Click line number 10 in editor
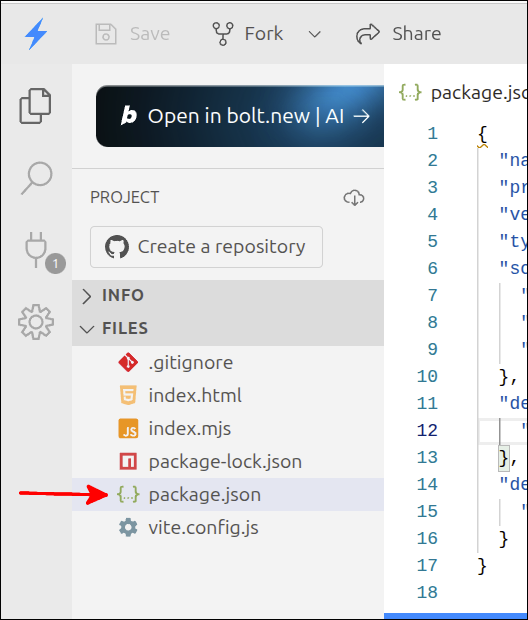The width and height of the screenshot is (528, 620). [427, 376]
